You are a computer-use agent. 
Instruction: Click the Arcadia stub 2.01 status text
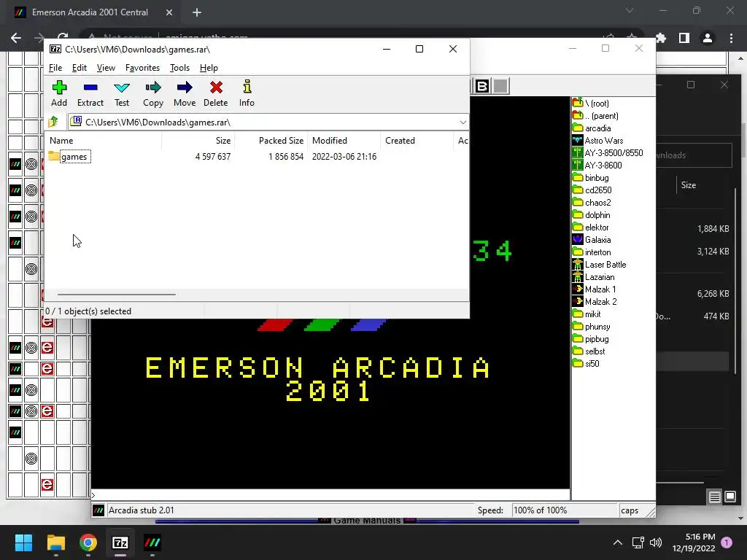(x=141, y=510)
